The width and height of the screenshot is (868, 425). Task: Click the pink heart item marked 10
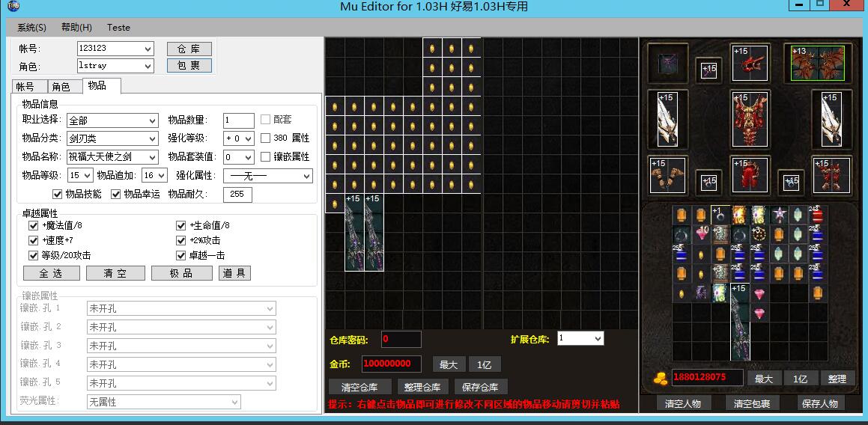click(x=702, y=234)
